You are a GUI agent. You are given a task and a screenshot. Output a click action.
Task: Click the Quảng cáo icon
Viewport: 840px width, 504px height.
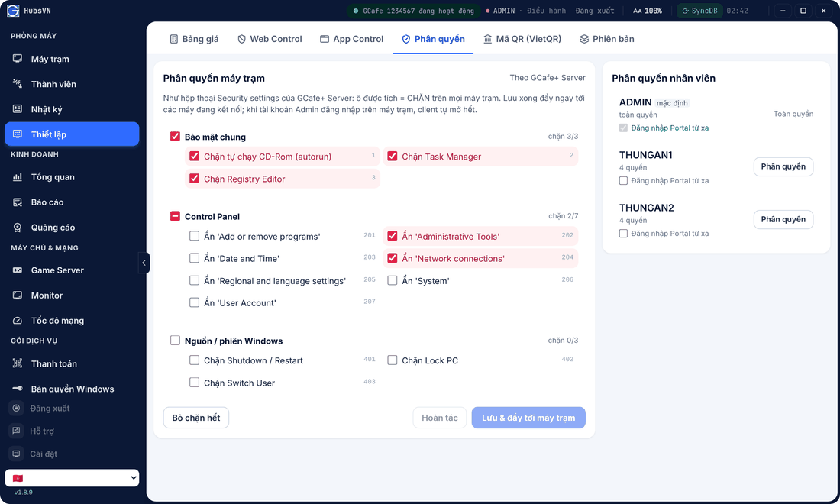pyautogui.click(x=18, y=227)
